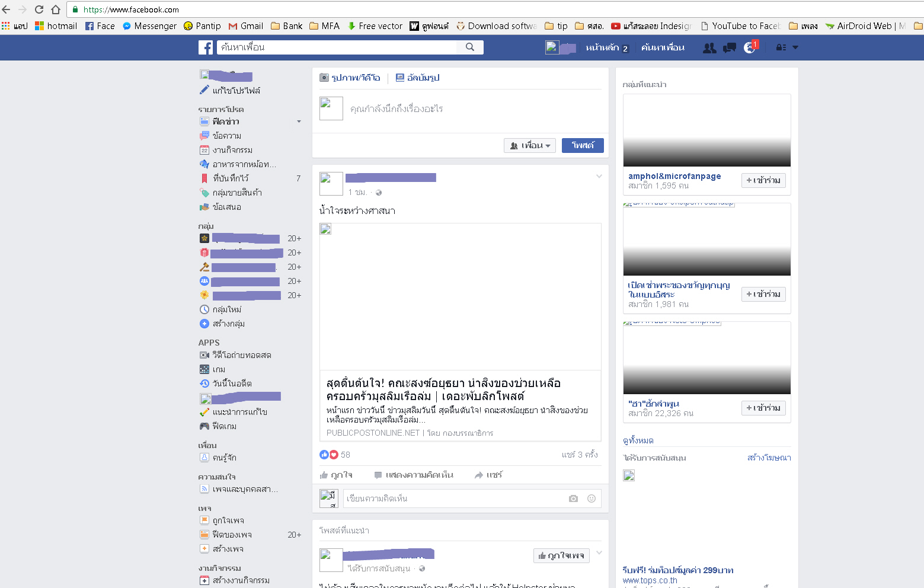Click the browser reload icon
Screen dimensions: 924x588
pos(39,9)
